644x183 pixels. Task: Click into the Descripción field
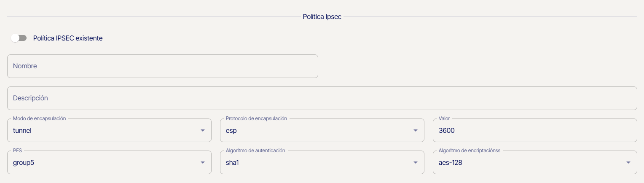pyautogui.click(x=322, y=98)
